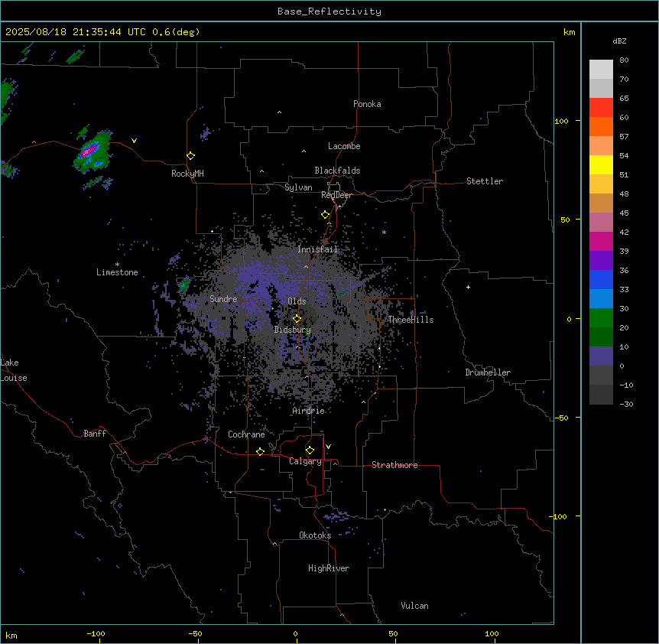659x644 pixels.
Task: Click the yellow V marker east of Calgary
Action: click(328, 447)
